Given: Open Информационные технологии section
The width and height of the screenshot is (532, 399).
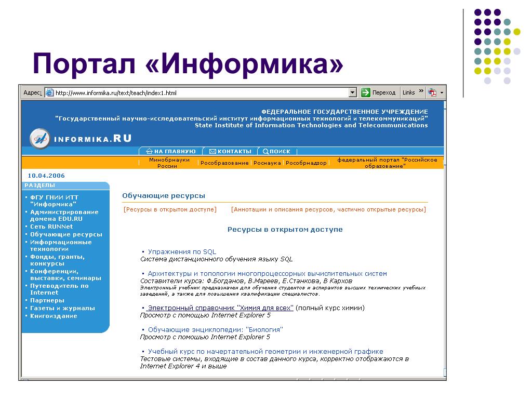Looking at the screenshot, I should [61, 246].
